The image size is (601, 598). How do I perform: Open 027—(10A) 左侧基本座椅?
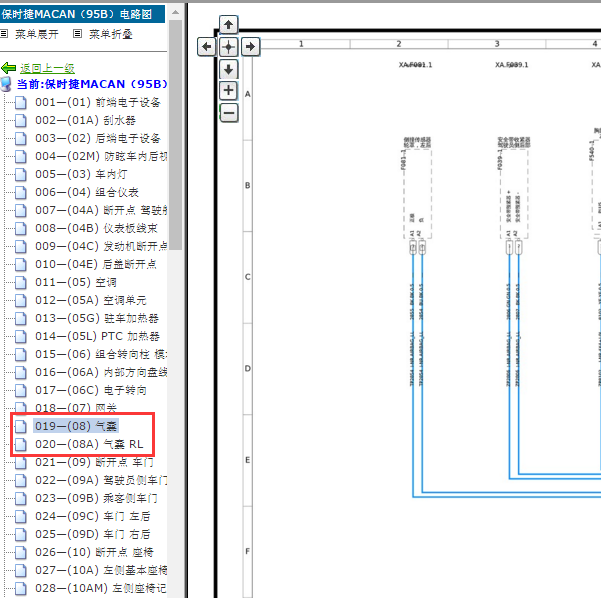point(101,570)
